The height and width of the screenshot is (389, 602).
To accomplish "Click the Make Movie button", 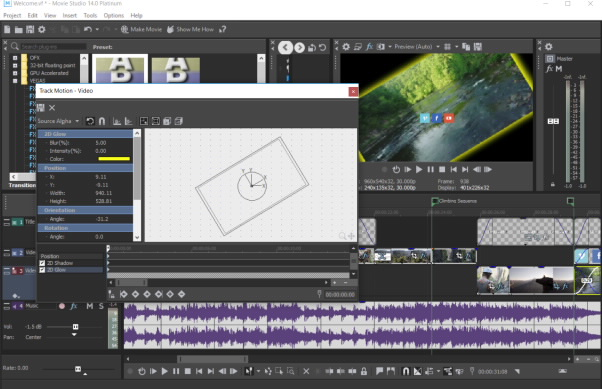I will coord(141,29).
